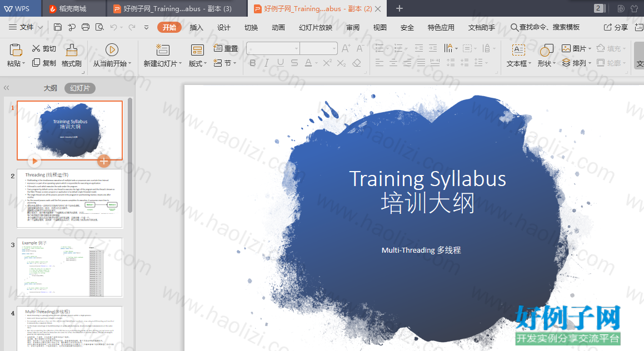644x351 pixels.
Task: Align text left
Action: point(380,63)
